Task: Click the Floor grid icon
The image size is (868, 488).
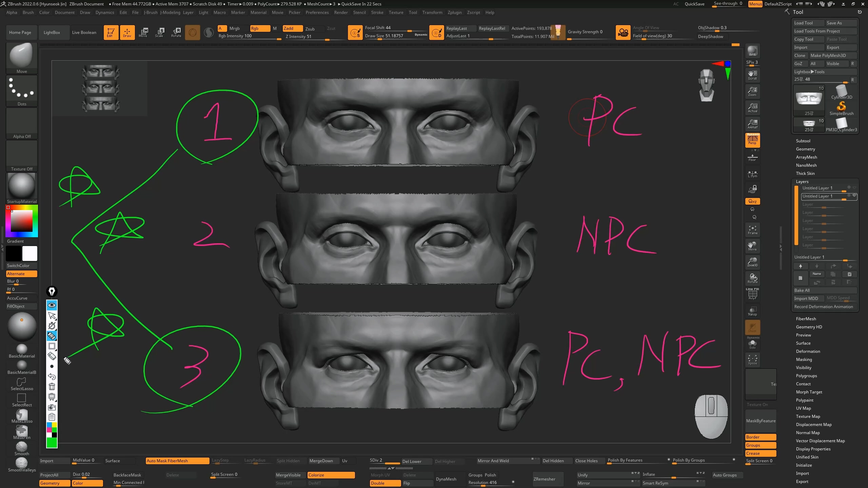Action: (x=752, y=157)
